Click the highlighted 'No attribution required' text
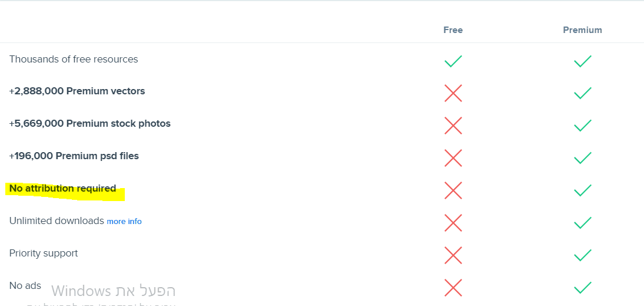This screenshot has height=306, width=644. point(63,189)
